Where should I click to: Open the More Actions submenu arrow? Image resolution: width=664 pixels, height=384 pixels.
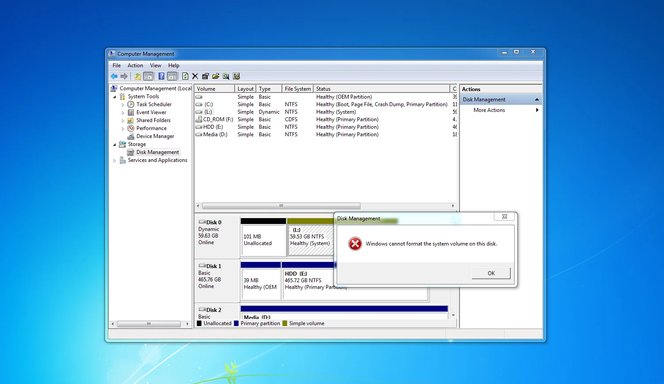(537, 110)
